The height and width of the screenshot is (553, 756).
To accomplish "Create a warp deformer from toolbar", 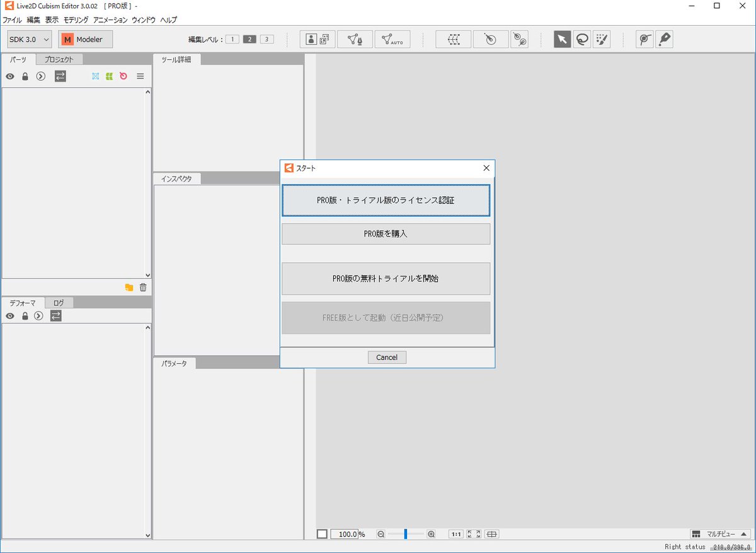I will click(x=453, y=39).
